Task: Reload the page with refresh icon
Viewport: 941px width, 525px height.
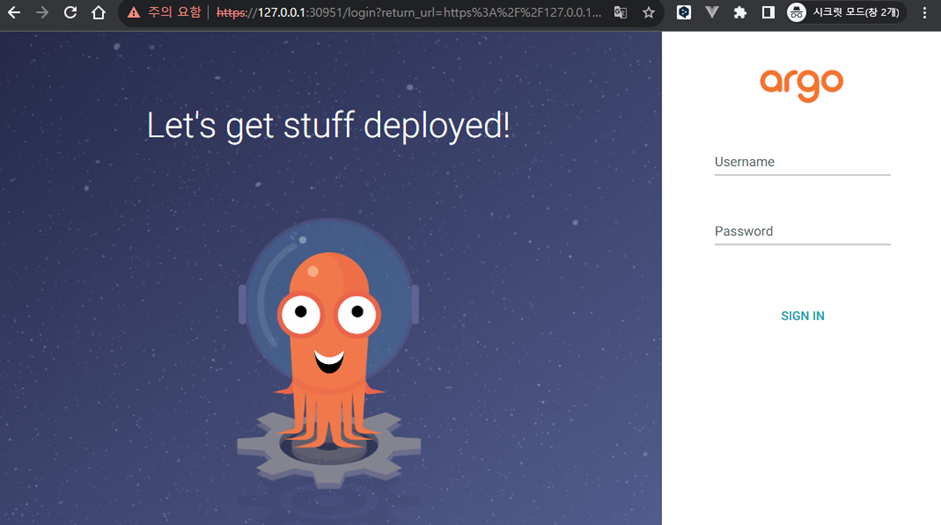Action: (x=70, y=12)
